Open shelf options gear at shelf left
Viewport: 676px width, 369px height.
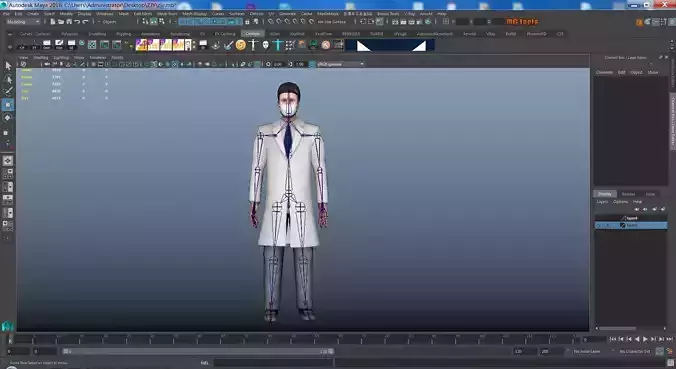9,46
